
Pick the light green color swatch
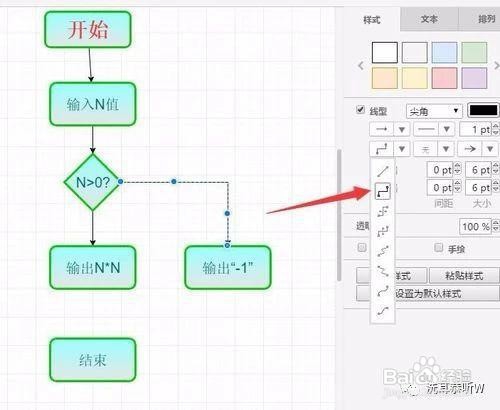[474, 52]
